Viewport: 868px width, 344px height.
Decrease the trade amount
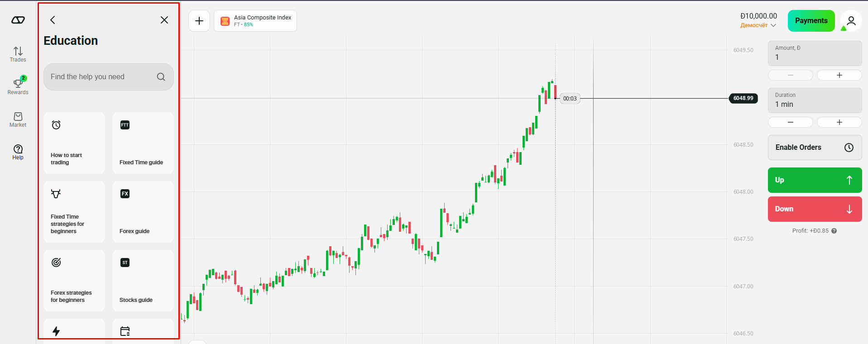tap(791, 75)
